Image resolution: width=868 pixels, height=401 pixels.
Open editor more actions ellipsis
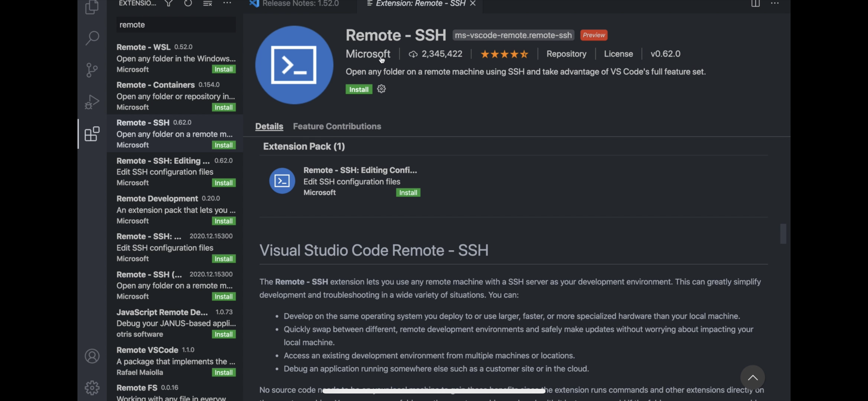775,3
